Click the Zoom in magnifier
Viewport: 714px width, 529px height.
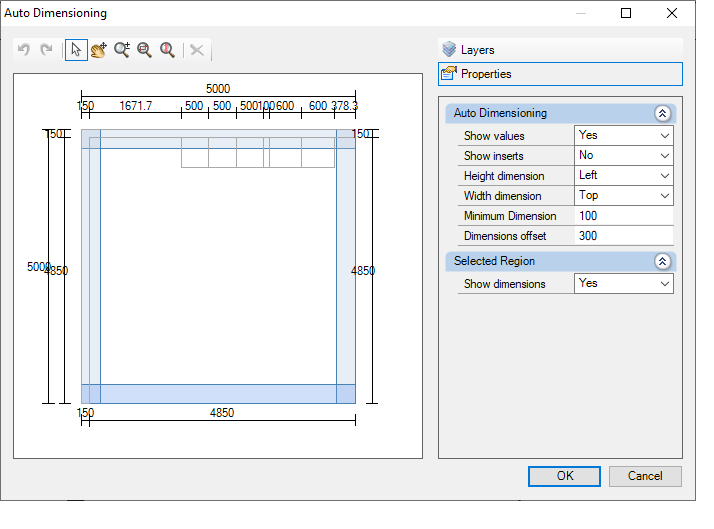(x=122, y=50)
